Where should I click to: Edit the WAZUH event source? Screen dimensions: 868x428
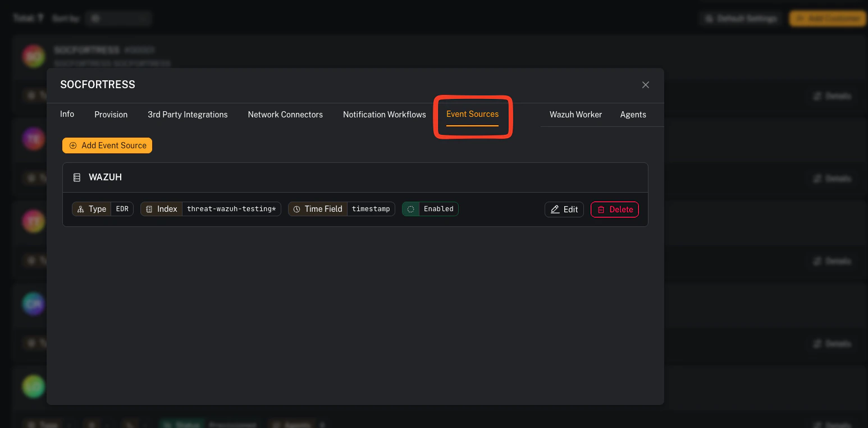pos(564,209)
